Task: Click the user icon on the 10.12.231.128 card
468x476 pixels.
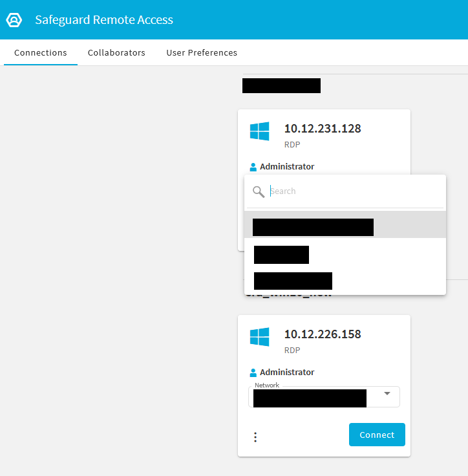Action: tap(253, 167)
